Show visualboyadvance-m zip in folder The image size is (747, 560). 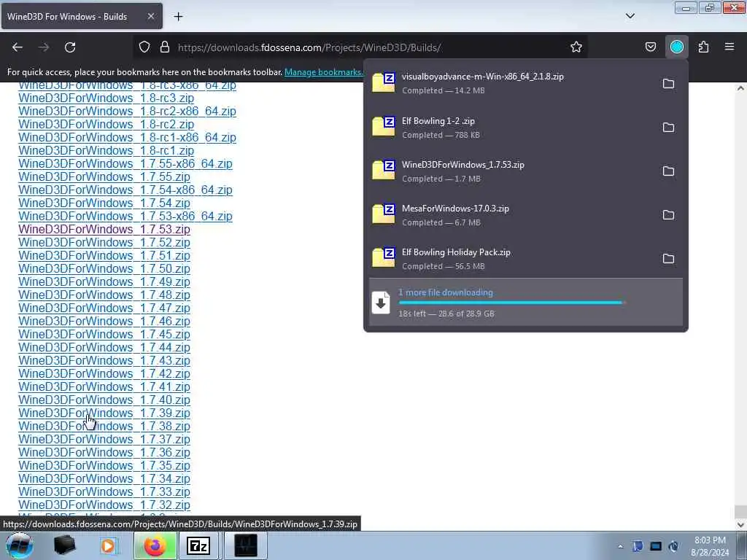668,84
